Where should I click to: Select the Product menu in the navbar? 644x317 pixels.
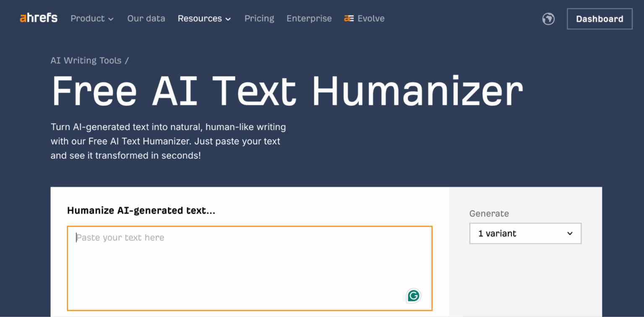(x=87, y=18)
